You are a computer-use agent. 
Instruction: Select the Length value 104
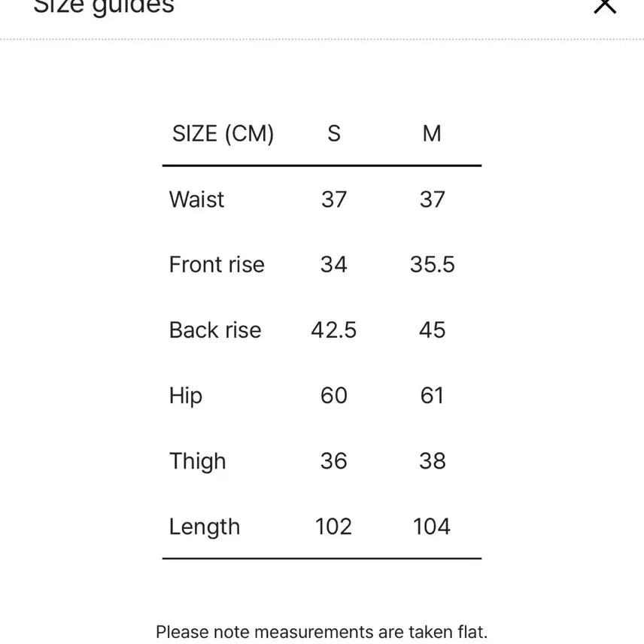point(432,527)
